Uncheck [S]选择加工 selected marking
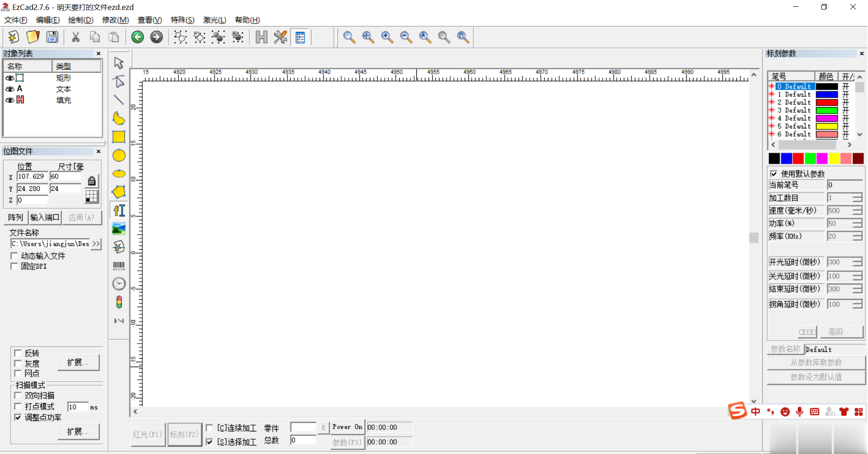Viewport: 868px width, 454px height. click(x=210, y=442)
